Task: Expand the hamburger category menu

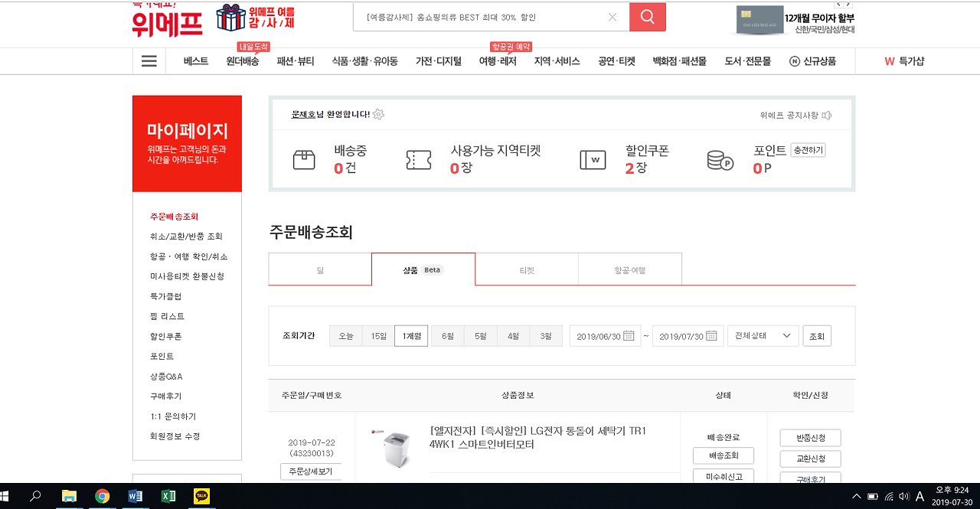Action: coord(149,60)
